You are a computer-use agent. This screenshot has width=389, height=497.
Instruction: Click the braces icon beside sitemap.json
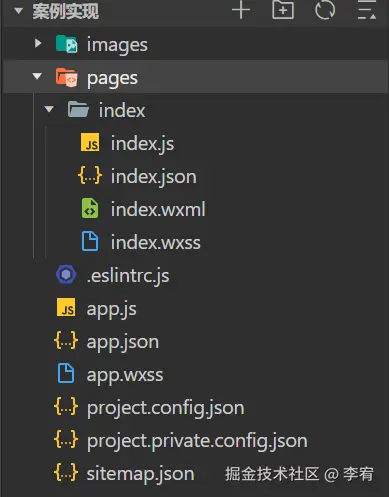[x=66, y=472]
